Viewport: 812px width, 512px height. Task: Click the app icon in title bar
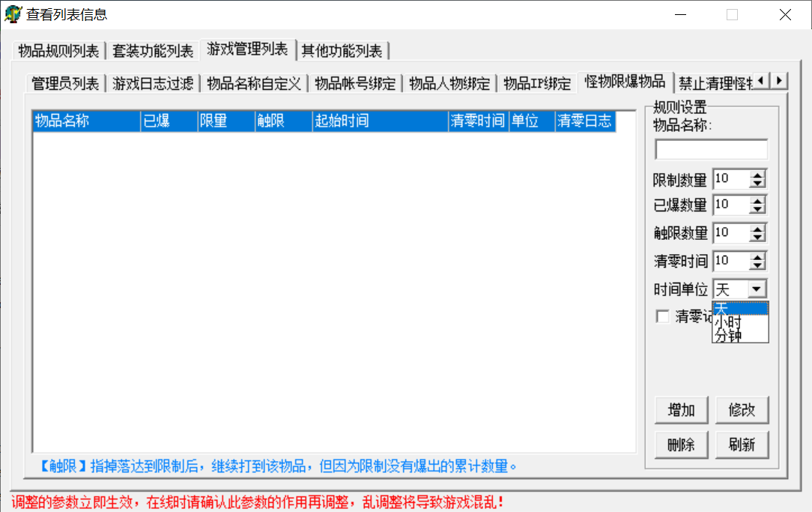click(x=13, y=14)
